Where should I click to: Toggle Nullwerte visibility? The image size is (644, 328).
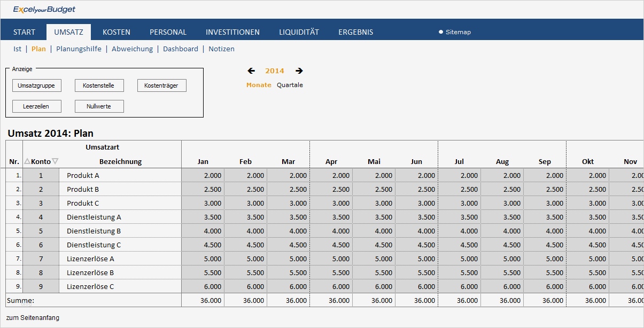pos(99,106)
